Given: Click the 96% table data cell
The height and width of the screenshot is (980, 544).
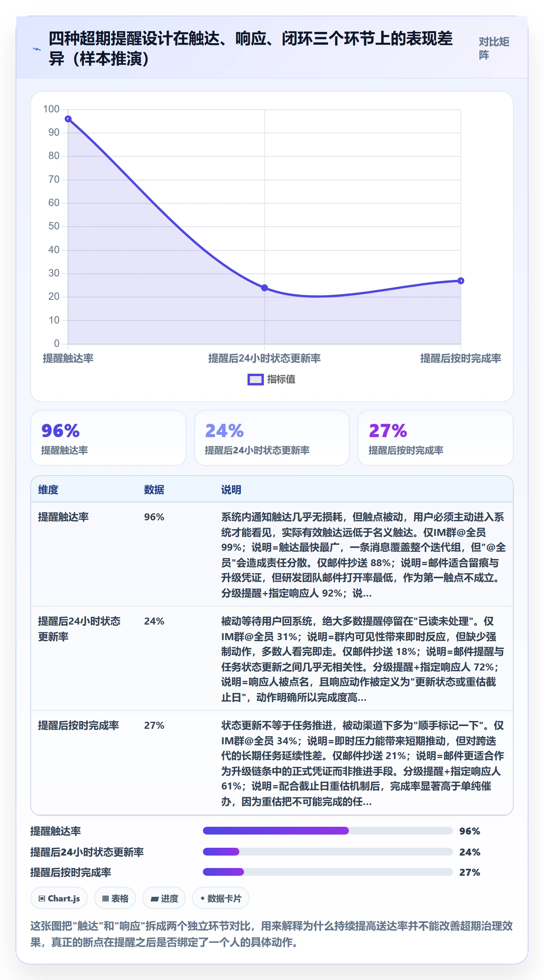Looking at the screenshot, I should 154,517.
